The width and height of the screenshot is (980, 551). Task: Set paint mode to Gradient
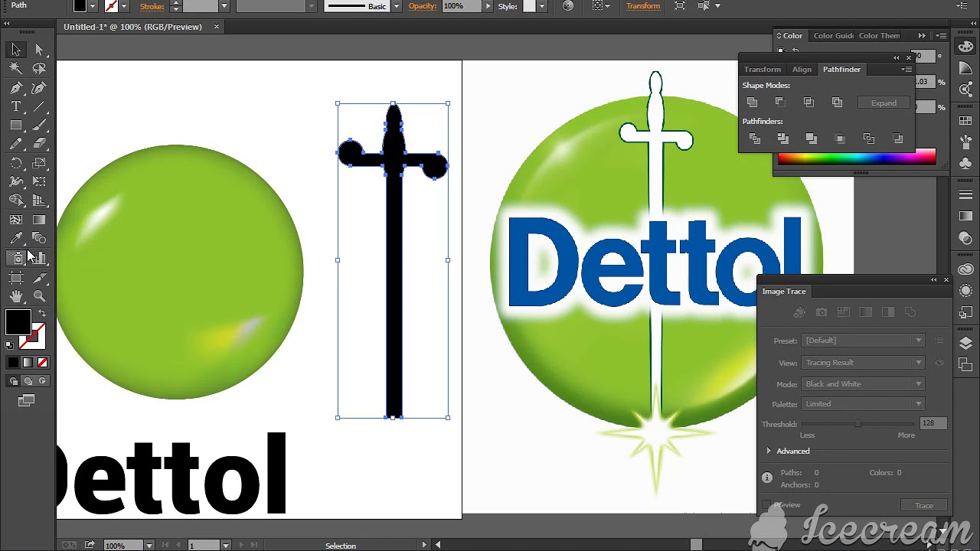pos(28,363)
